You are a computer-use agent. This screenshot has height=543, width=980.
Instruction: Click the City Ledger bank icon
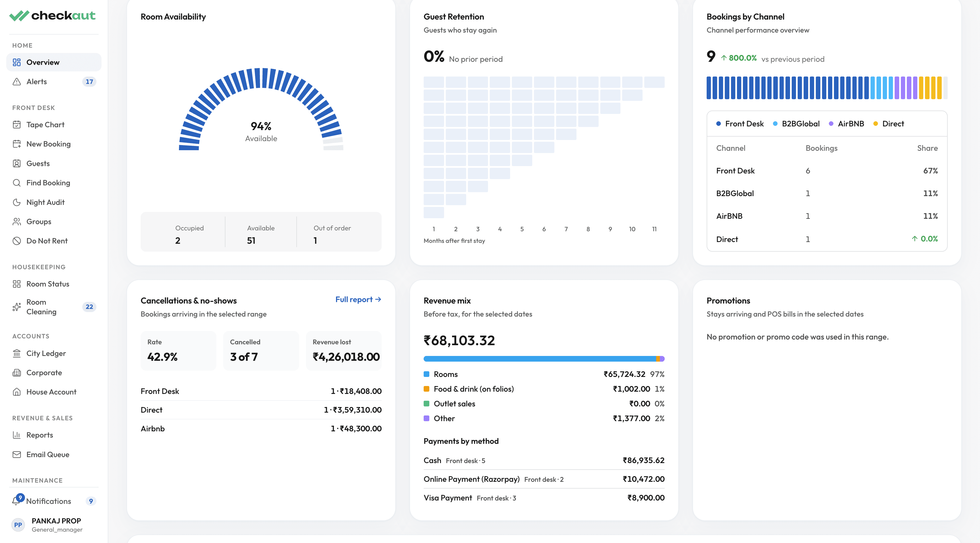coord(17,354)
